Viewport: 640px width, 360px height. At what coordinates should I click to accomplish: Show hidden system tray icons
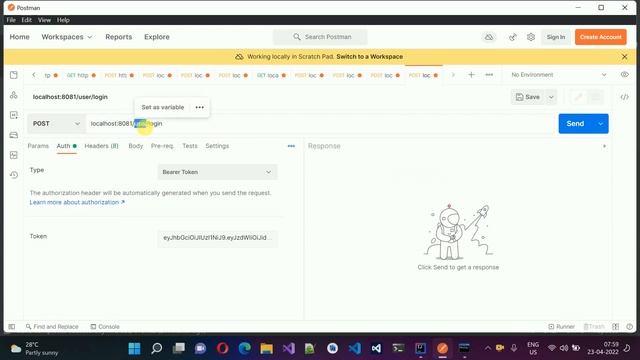487,348
